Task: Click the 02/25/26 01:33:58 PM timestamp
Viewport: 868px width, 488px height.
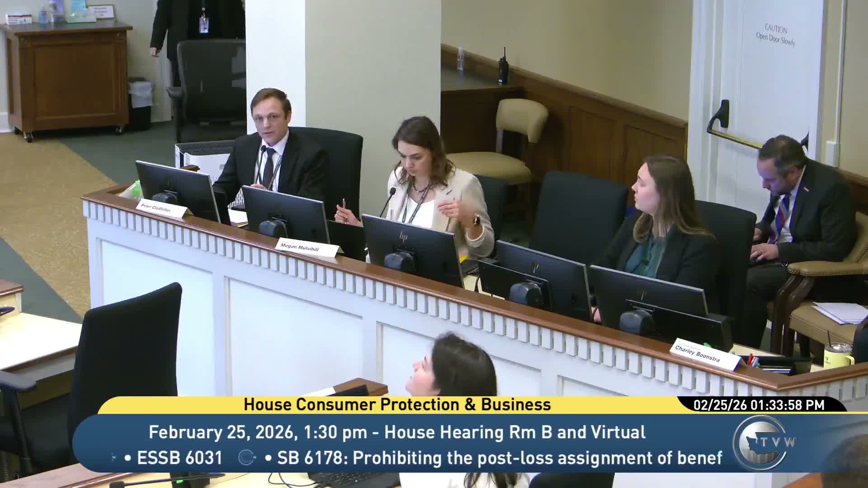Action: click(x=759, y=405)
